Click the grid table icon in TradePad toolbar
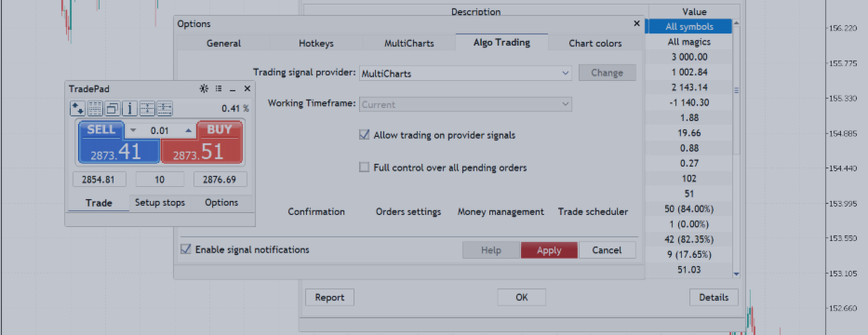The image size is (868, 335). [95, 109]
